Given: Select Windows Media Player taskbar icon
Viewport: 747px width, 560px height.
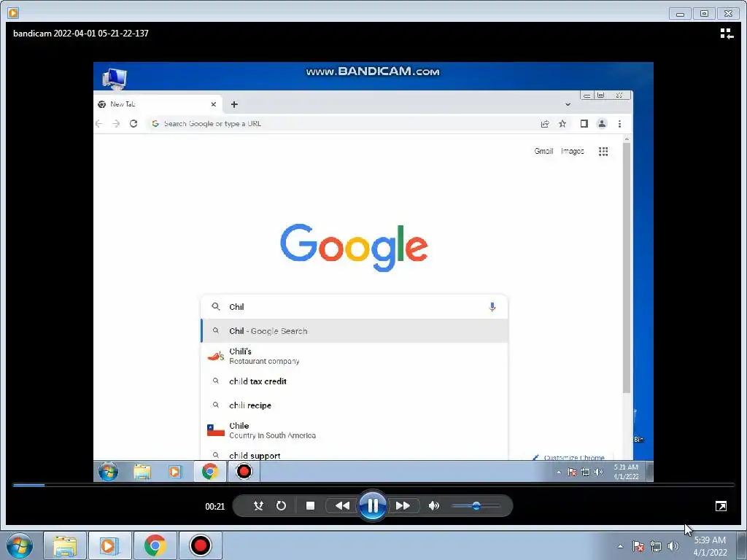Looking at the screenshot, I should point(110,545).
